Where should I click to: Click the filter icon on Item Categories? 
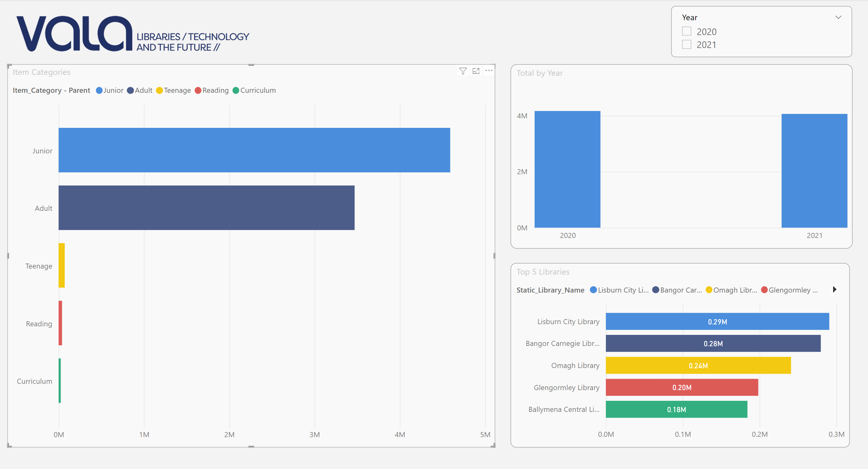[x=463, y=71]
